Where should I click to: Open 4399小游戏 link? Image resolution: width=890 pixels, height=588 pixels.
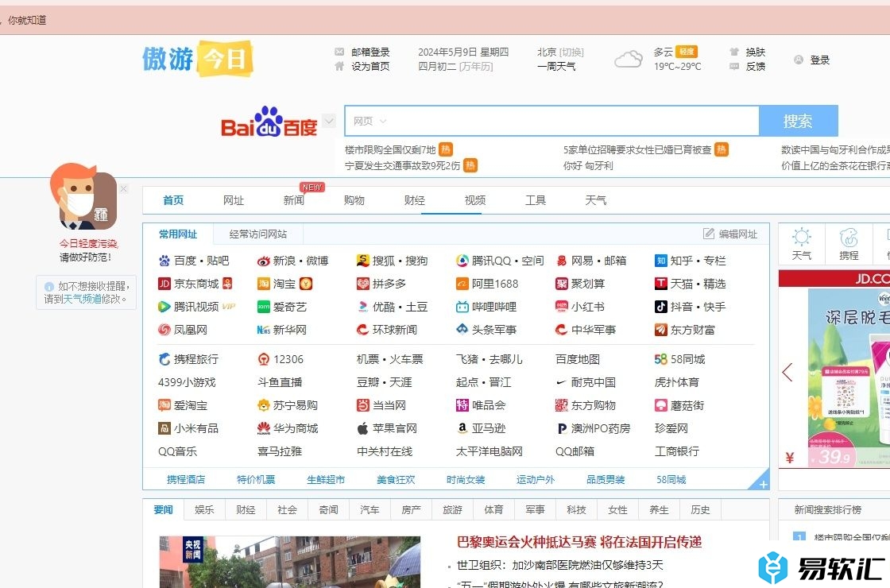[187, 382]
